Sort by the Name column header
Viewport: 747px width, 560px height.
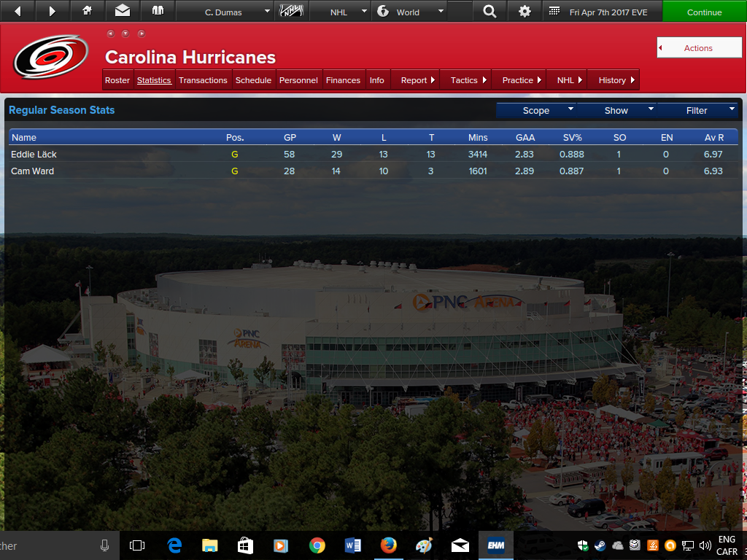(24, 137)
